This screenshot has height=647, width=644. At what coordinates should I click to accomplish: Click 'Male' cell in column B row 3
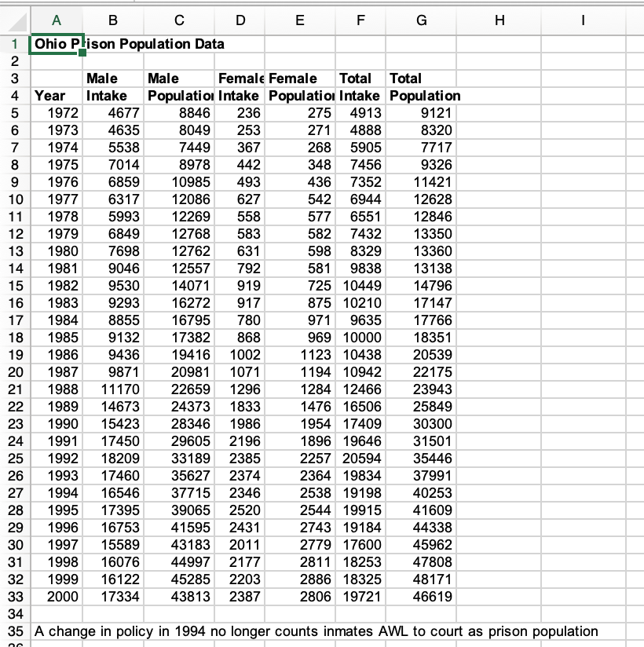pyautogui.click(x=113, y=79)
